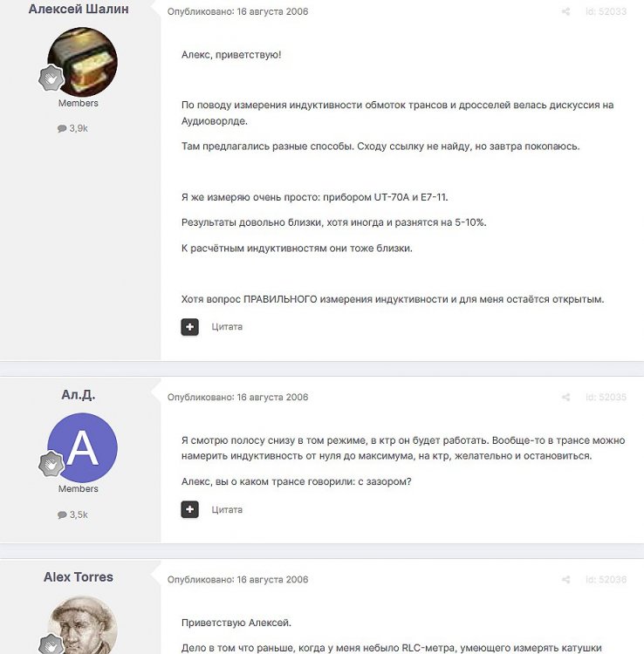Open Alex Torres profile name link
Image resolution: width=644 pixels, height=654 pixels.
pos(79,577)
